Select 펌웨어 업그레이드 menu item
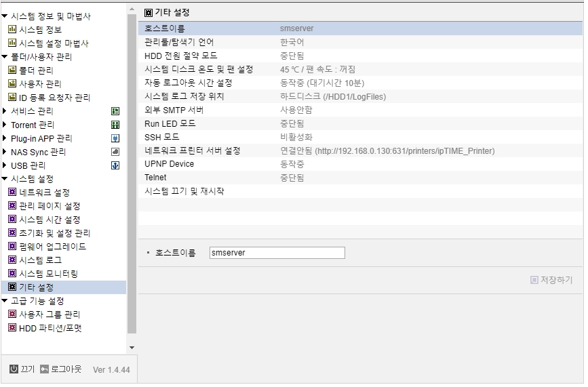This screenshot has height=387, width=588. [x=52, y=247]
